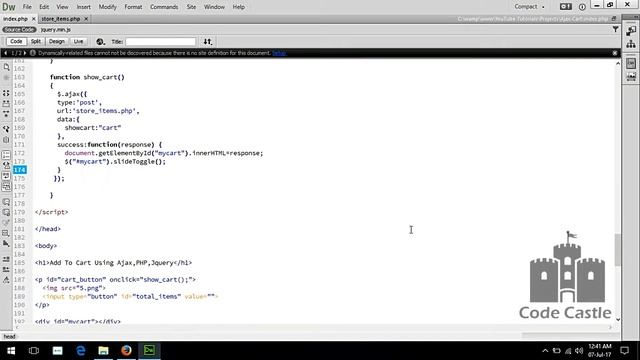Open Microsoft Edge from the taskbar
640x360 pixels.
[80, 350]
